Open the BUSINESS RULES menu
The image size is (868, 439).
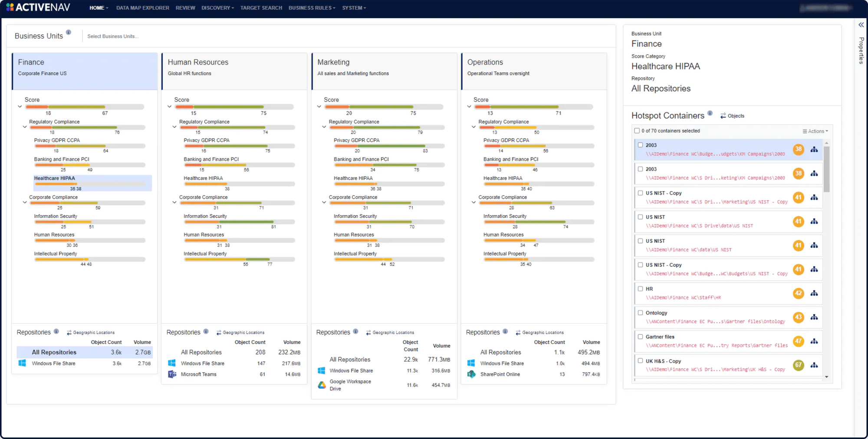click(312, 7)
